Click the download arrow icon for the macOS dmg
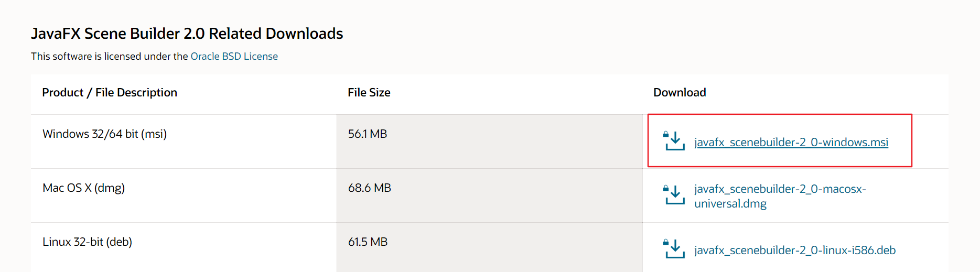Image resolution: width=980 pixels, height=272 pixels. 674,195
